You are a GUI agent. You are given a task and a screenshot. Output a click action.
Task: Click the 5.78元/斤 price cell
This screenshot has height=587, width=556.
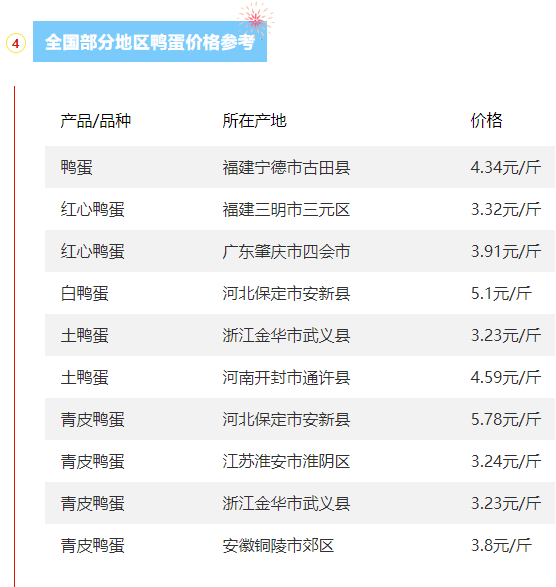tap(505, 419)
